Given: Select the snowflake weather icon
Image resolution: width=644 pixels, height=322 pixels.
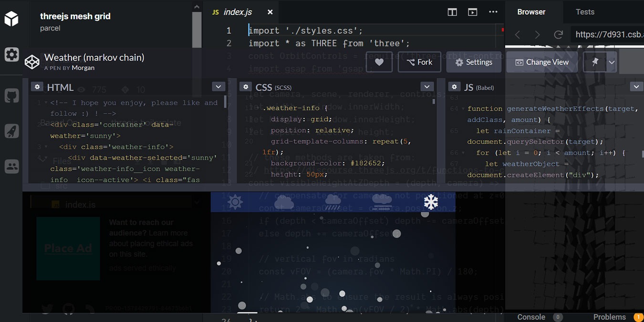Looking at the screenshot, I should [x=431, y=202].
